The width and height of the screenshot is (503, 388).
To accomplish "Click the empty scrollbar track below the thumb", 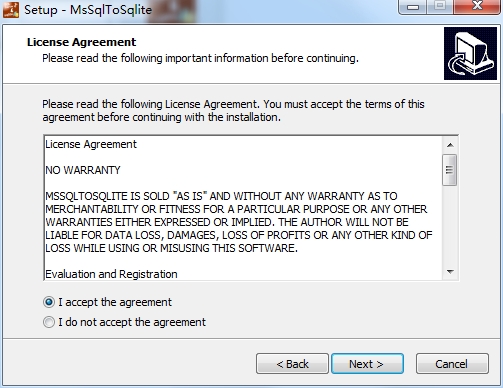I will point(450,225).
